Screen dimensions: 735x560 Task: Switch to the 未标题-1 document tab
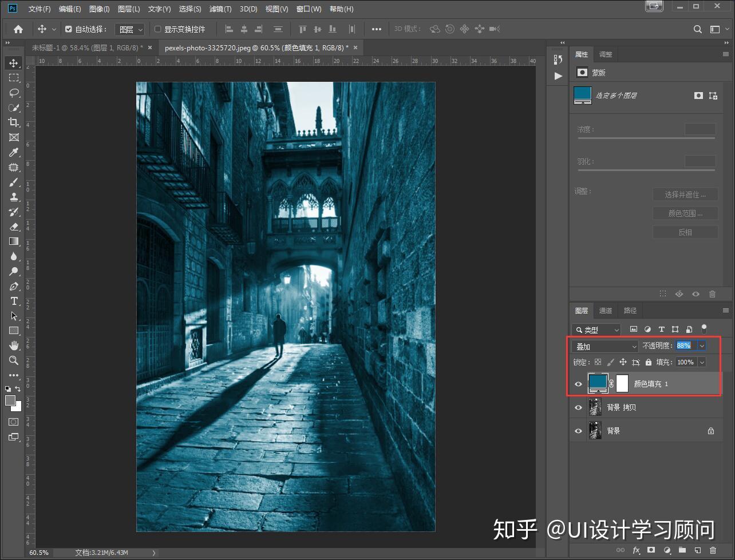point(87,48)
